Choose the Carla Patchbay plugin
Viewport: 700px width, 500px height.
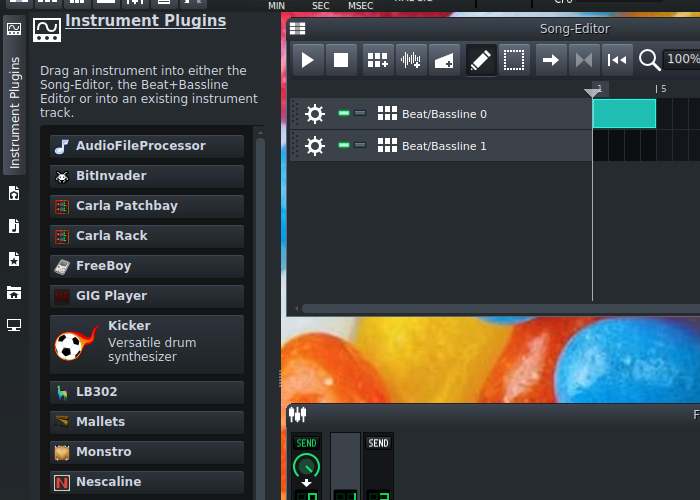click(x=147, y=206)
